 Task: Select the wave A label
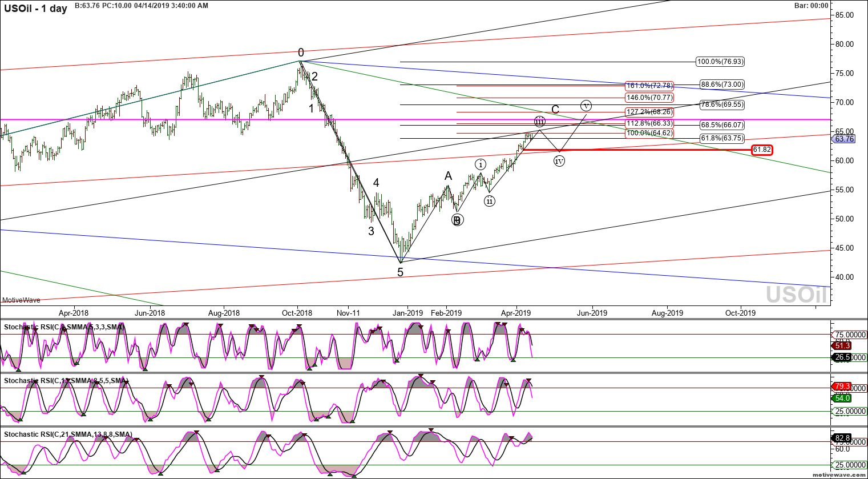pyautogui.click(x=449, y=176)
